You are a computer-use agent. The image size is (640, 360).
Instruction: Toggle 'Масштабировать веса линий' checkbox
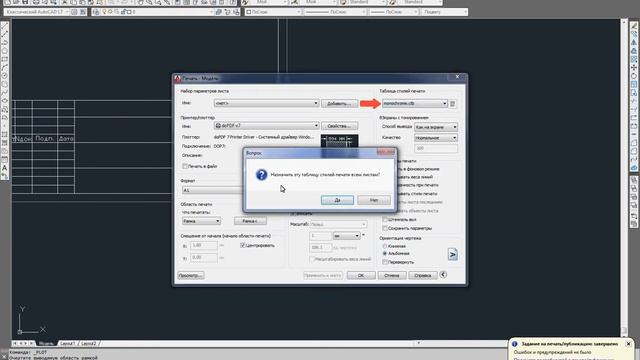312,259
